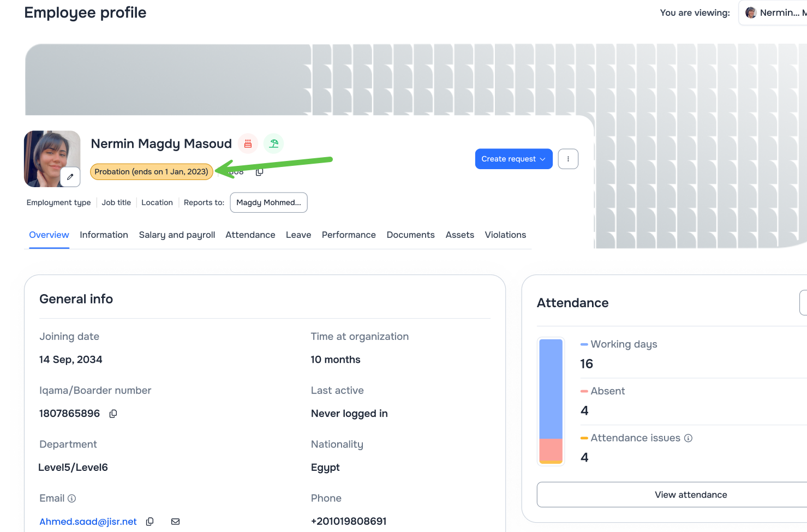This screenshot has width=807, height=532.
Task: Open the three-dot options menu
Action: coord(568,159)
